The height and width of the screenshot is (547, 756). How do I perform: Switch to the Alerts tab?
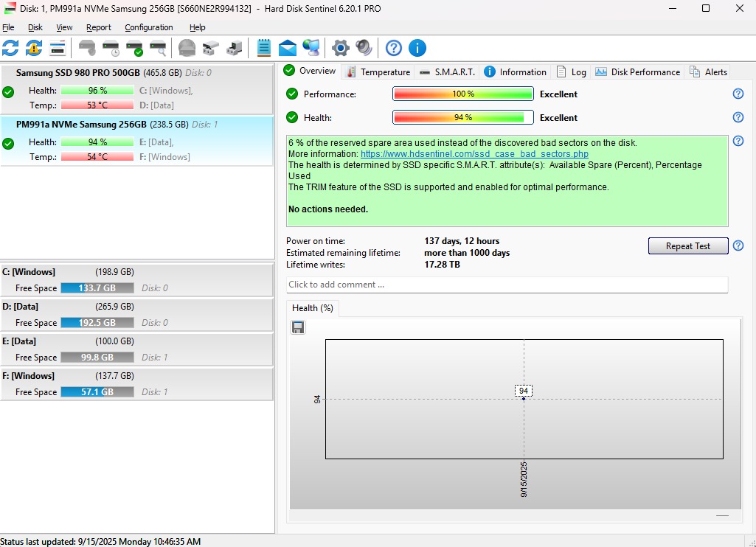click(x=708, y=72)
